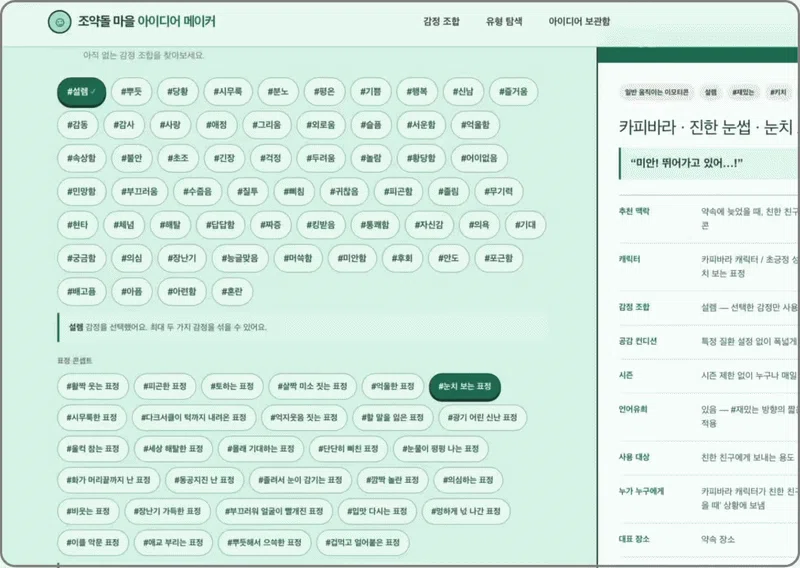Image resolution: width=800 pixels, height=568 pixels.
Task: Choose the #화가 머리끝까지 난 표정 chip
Action: (109, 480)
